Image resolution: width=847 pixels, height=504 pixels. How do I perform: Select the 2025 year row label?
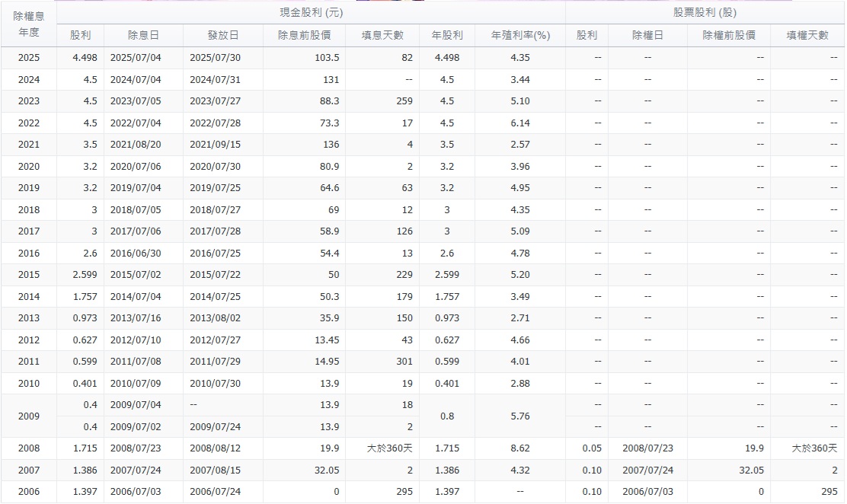click(28, 58)
